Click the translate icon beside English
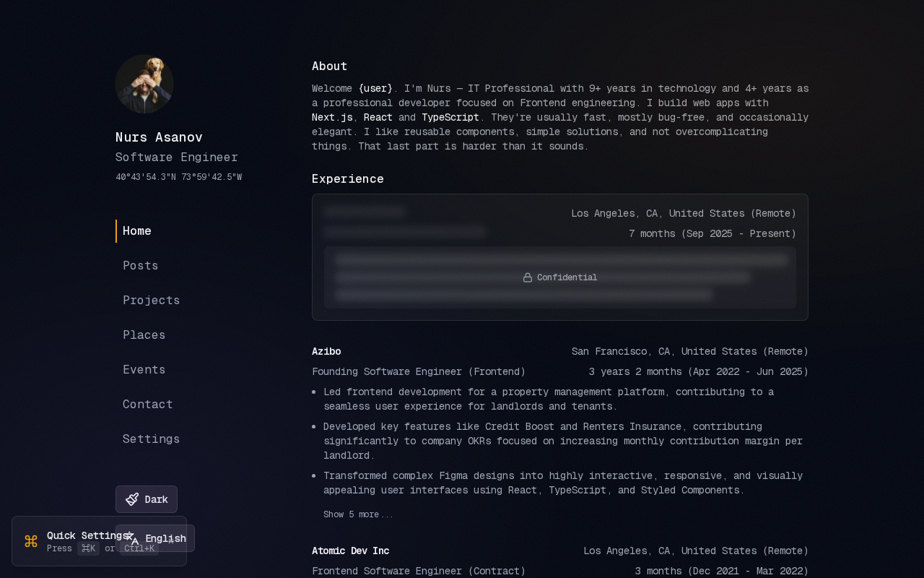The height and width of the screenshot is (578, 924). pyautogui.click(x=132, y=538)
